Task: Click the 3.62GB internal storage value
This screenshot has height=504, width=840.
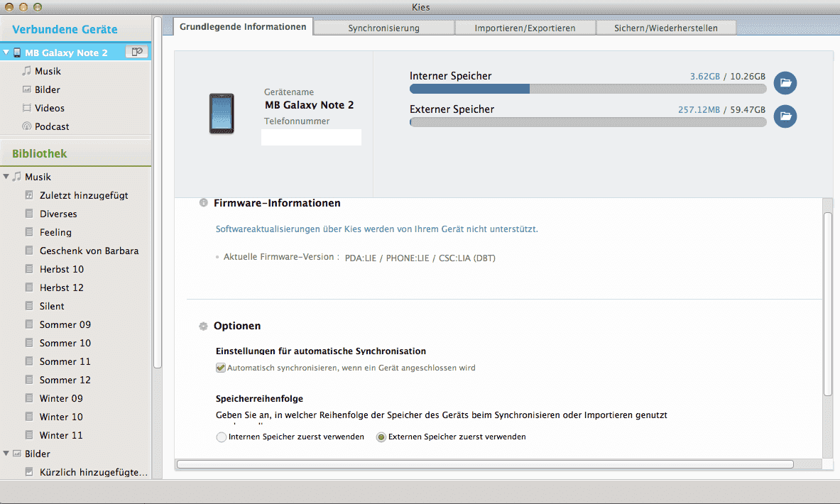Action: tap(705, 77)
